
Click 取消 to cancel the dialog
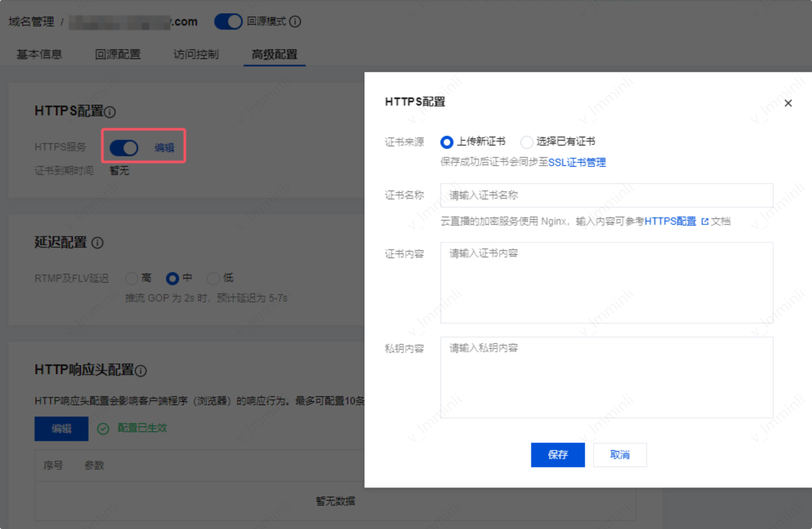(620, 455)
